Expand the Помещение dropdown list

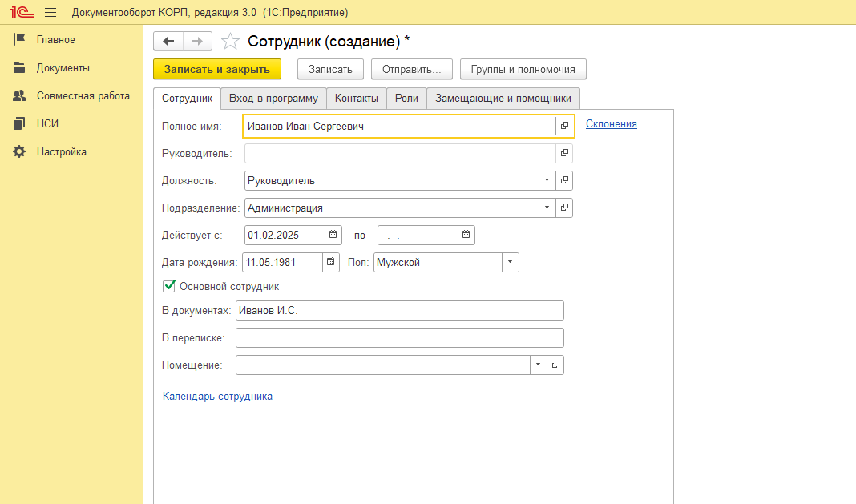[x=539, y=365]
